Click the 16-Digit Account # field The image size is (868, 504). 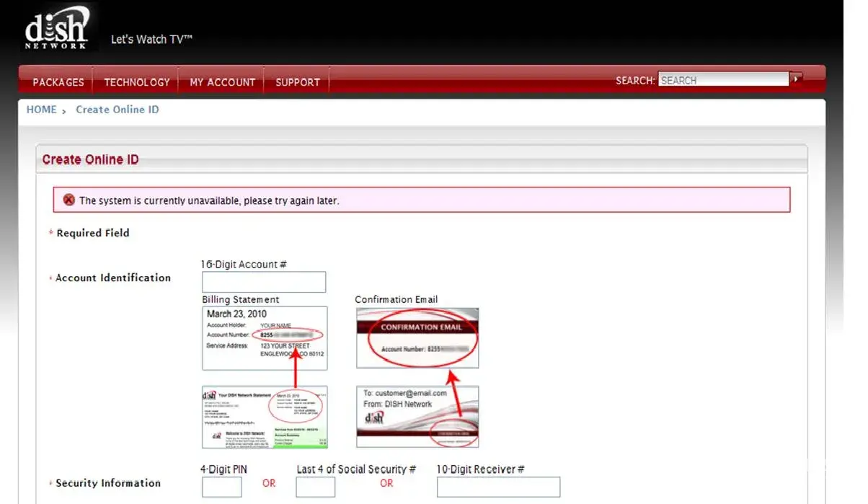[264, 282]
